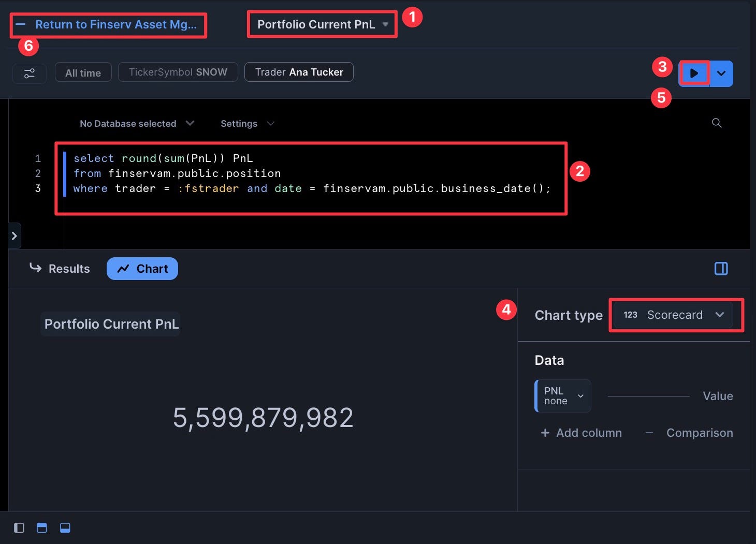Click the All time filter button

click(x=83, y=73)
